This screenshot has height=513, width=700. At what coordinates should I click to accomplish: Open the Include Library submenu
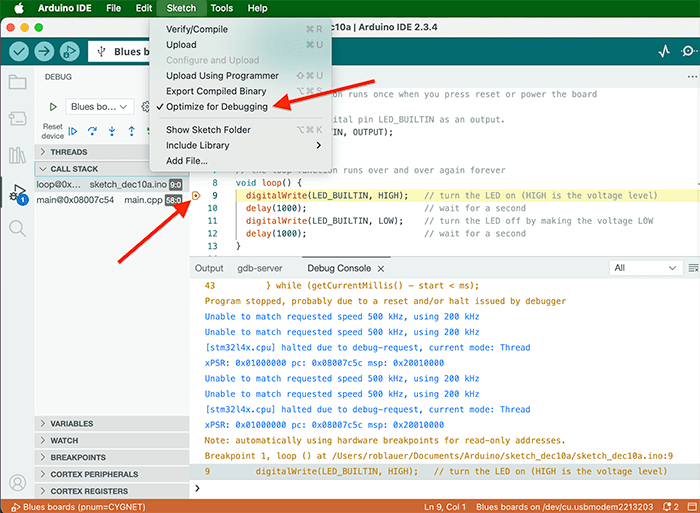tap(243, 145)
